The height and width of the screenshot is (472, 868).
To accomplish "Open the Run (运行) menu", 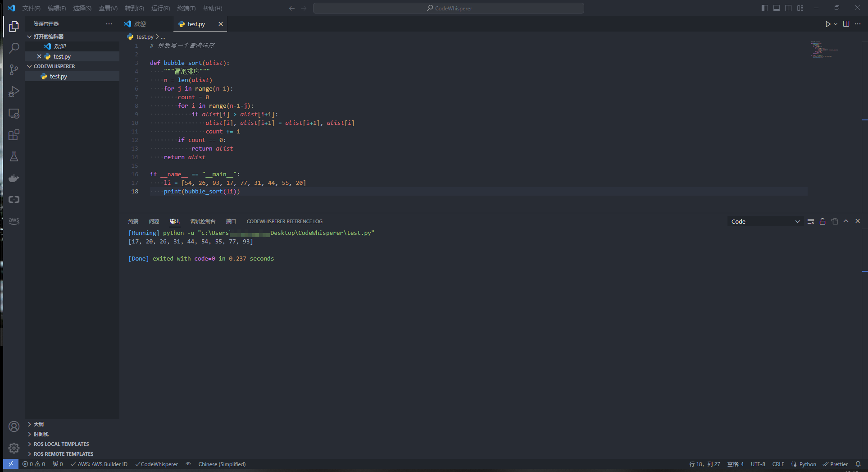I will pyautogui.click(x=160, y=8).
